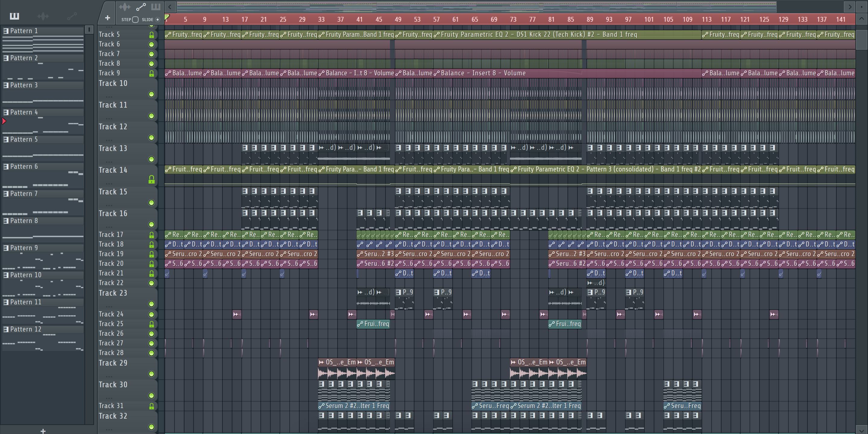
Task: Click the piano icon of Pattern 12
Action: pos(6,329)
